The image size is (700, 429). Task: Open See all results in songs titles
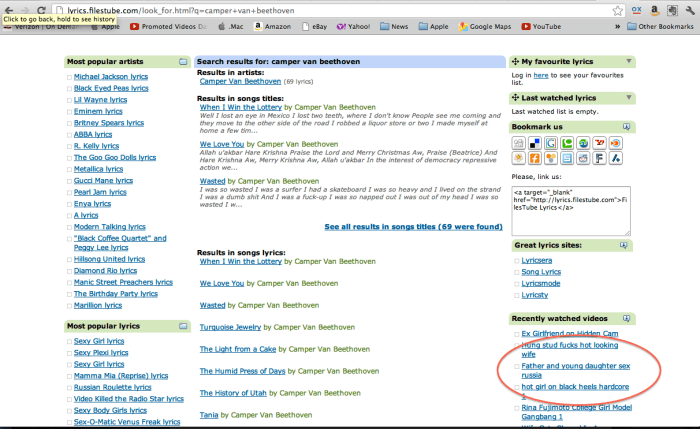413,227
